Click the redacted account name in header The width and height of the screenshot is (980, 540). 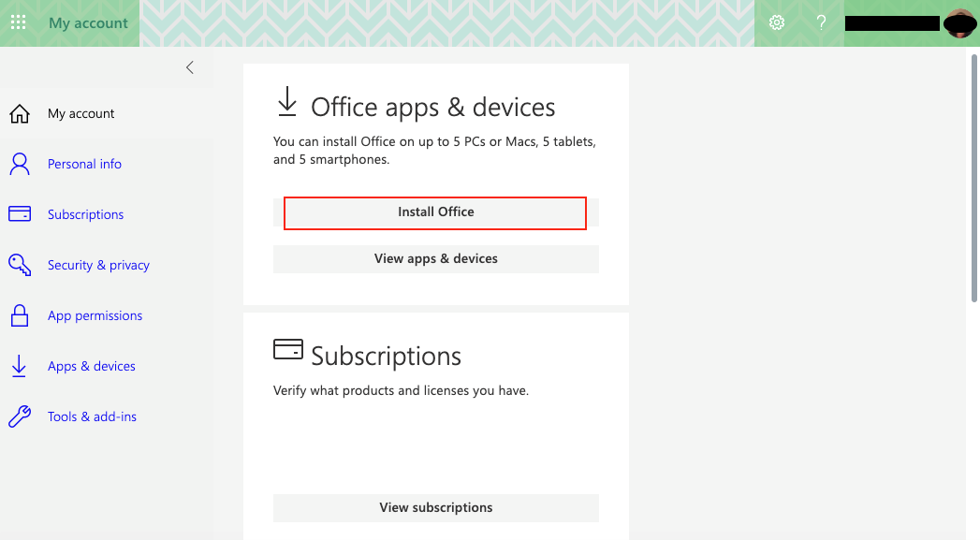[892, 23]
